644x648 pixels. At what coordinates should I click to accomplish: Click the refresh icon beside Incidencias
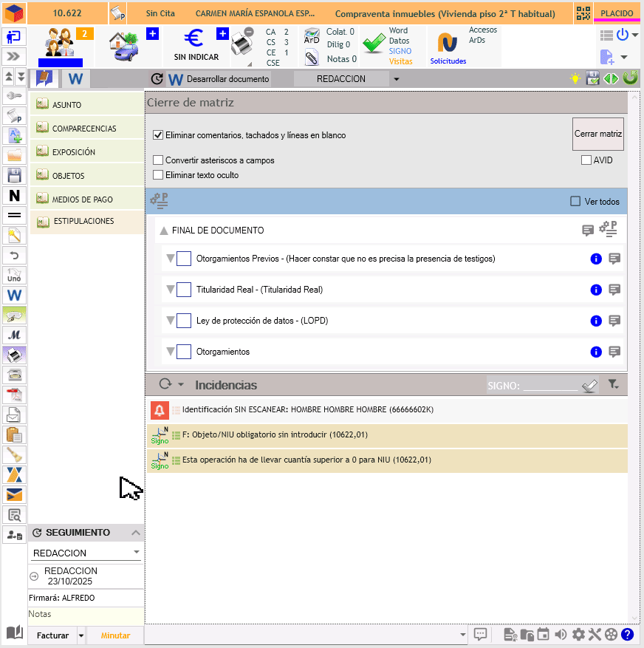[x=165, y=384]
